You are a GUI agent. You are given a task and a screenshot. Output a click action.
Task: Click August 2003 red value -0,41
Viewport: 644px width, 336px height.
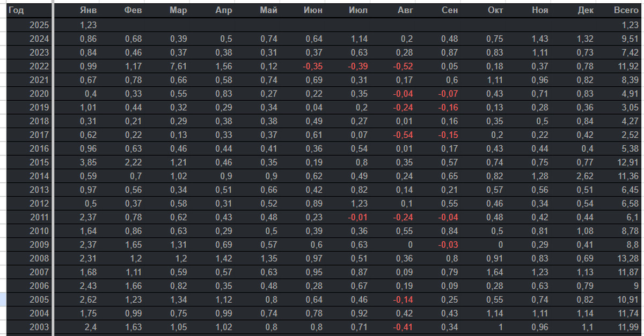402,327
